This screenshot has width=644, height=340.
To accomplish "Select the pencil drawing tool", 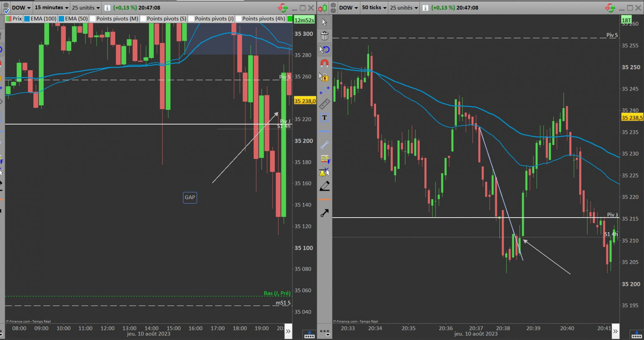I will [x=325, y=186].
